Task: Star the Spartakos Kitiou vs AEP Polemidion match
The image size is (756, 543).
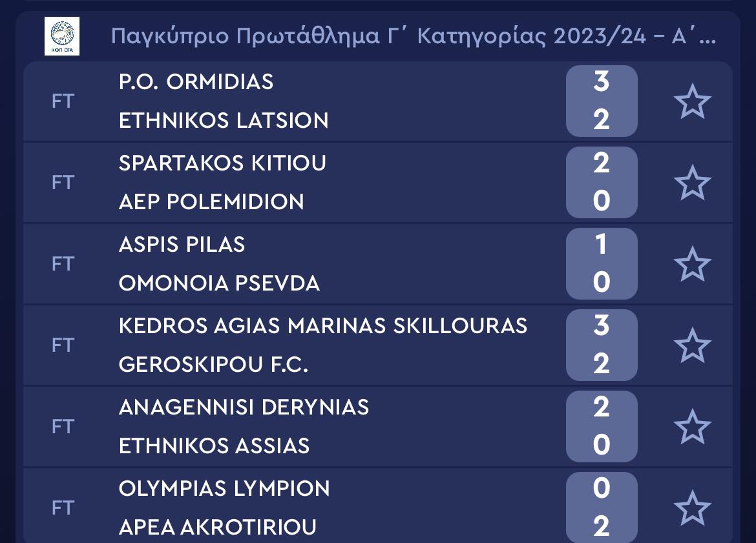Action: click(x=693, y=183)
